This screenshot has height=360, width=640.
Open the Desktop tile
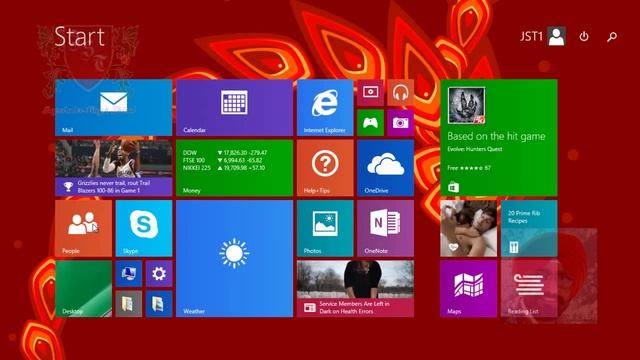point(83,289)
